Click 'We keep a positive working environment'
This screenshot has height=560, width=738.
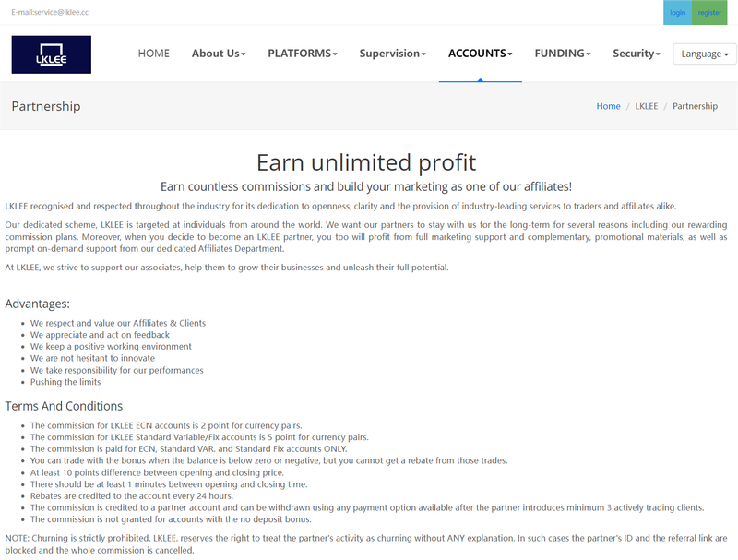[x=111, y=346]
